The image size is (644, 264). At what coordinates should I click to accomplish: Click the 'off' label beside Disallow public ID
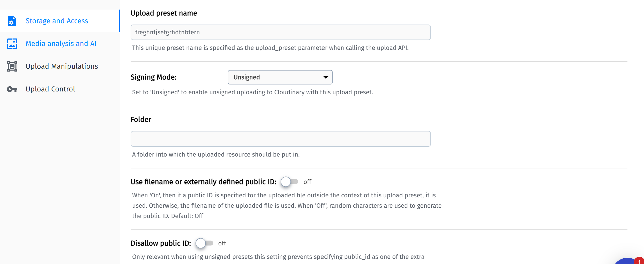[222, 243]
